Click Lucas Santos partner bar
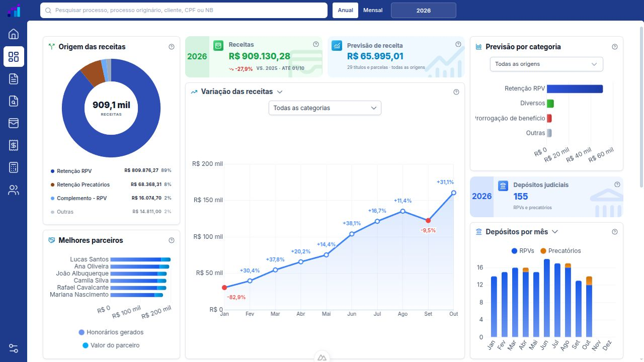 coord(140,259)
